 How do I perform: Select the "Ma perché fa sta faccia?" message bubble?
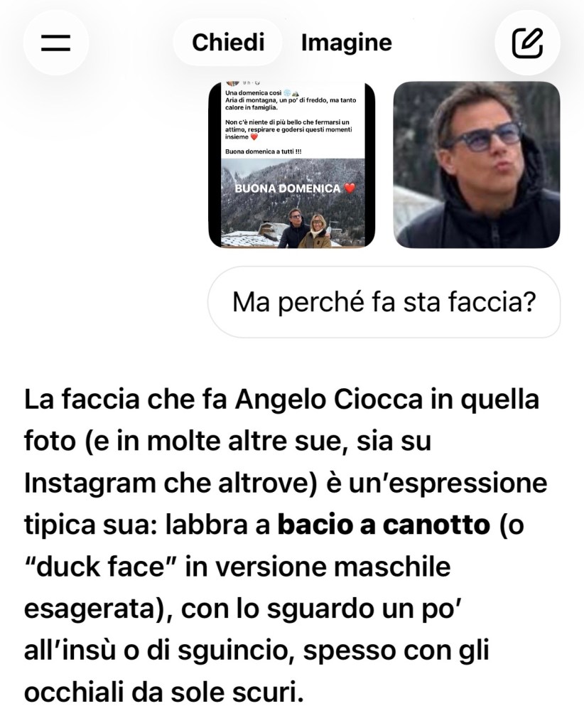tap(384, 301)
